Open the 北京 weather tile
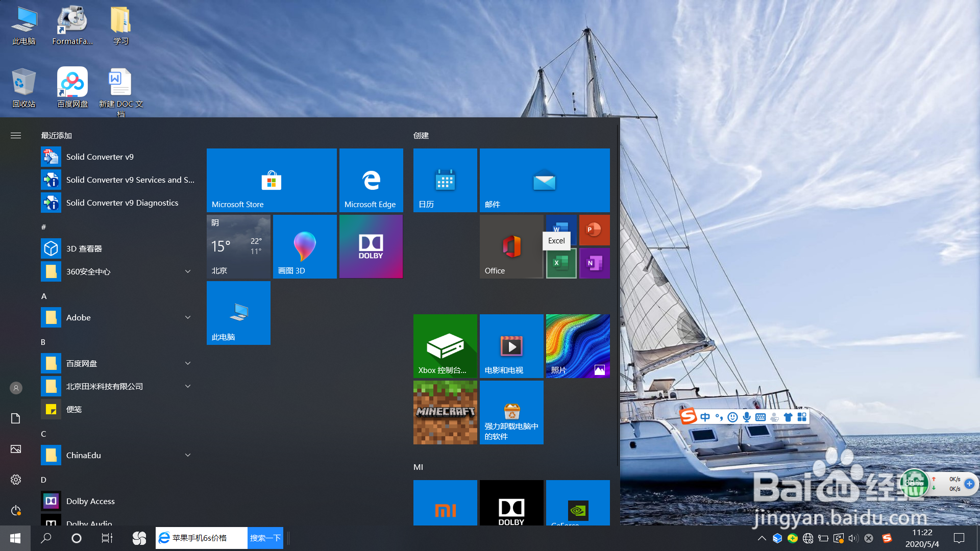Image resolution: width=980 pixels, height=551 pixels. (238, 246)
